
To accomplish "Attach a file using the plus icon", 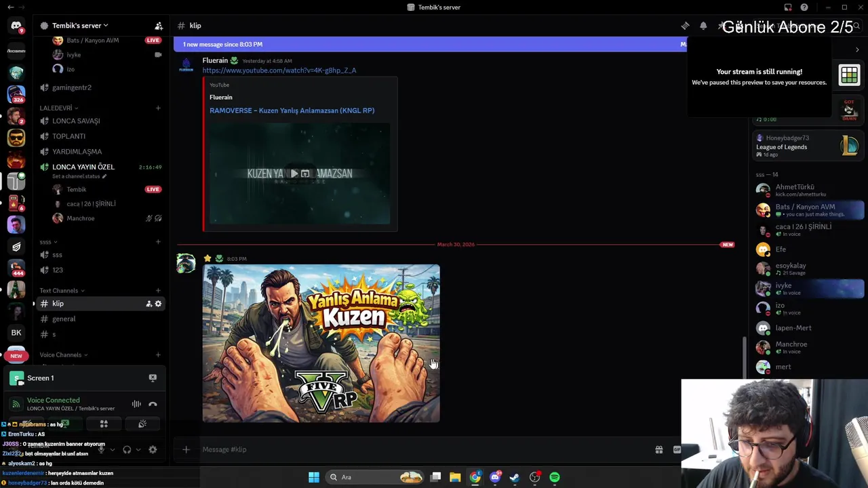I will (x=186, y=449).
